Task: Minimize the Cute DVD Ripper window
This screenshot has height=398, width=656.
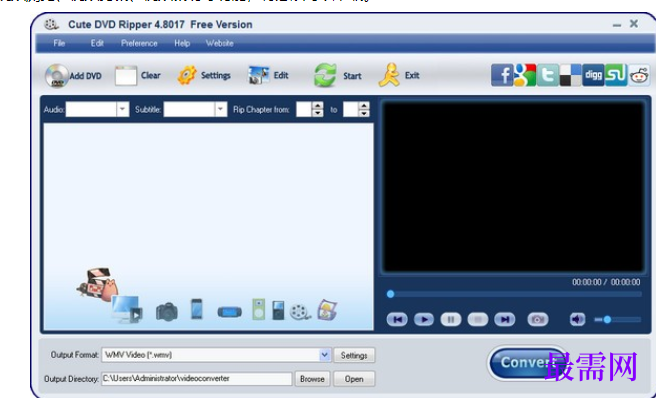Action: (617, 25)
